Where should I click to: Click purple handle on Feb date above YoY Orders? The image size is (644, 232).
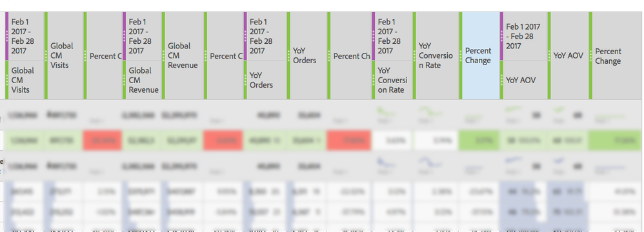pyautogui.click(x=245, y=37)
